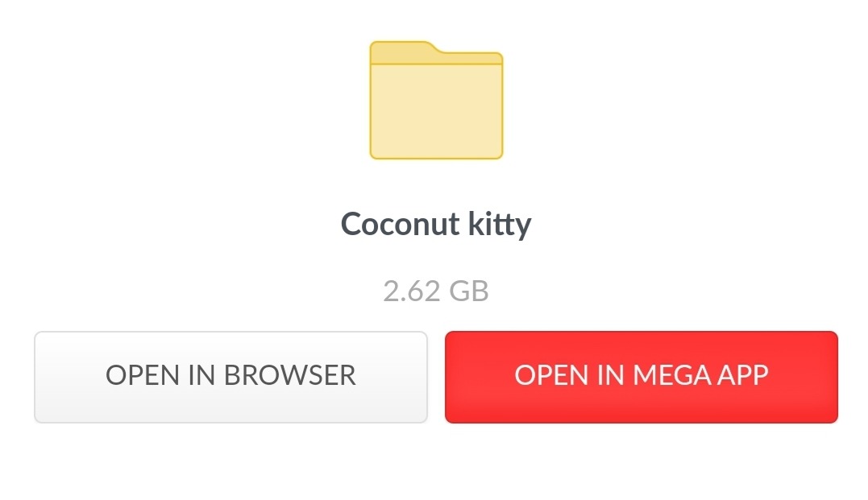Click the 'Coconut kitty' title text
This screenshot has width=868, height=500.
click(436, 224)
